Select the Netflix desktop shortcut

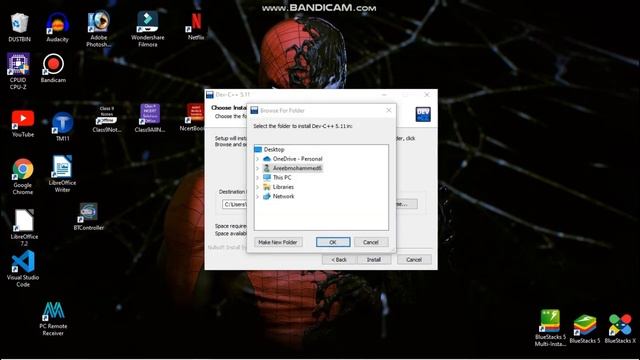point(196,27)
